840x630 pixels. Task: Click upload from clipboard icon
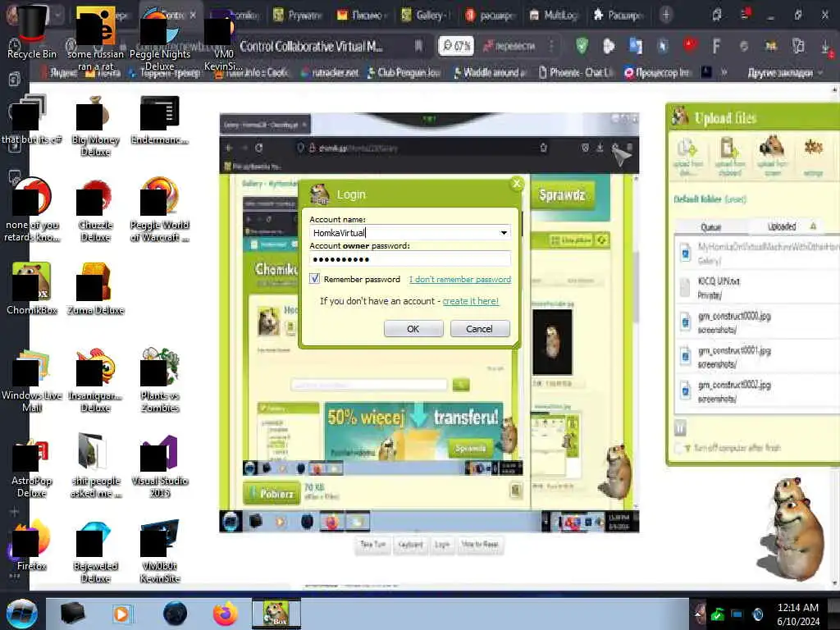point(729,157)
